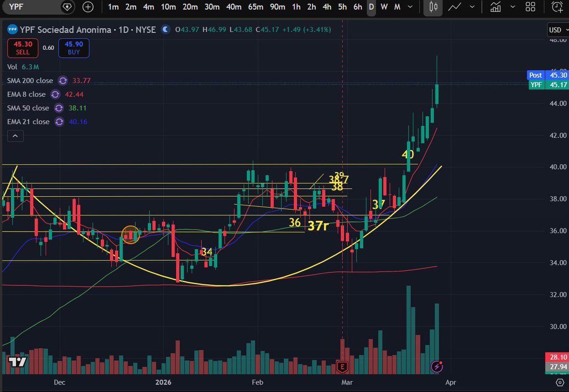Switch to the 20m timeframe

[x=190, y=7]
